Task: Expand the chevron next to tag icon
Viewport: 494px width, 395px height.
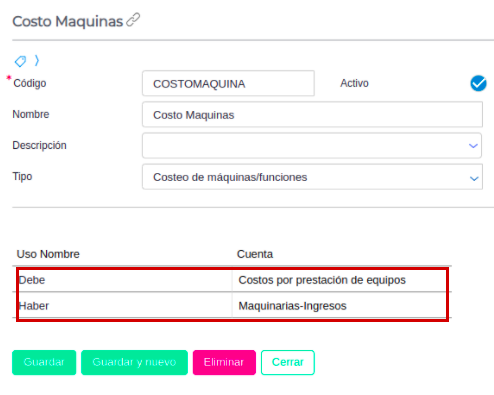Action: pyautogui.click(x=37, y=61)
